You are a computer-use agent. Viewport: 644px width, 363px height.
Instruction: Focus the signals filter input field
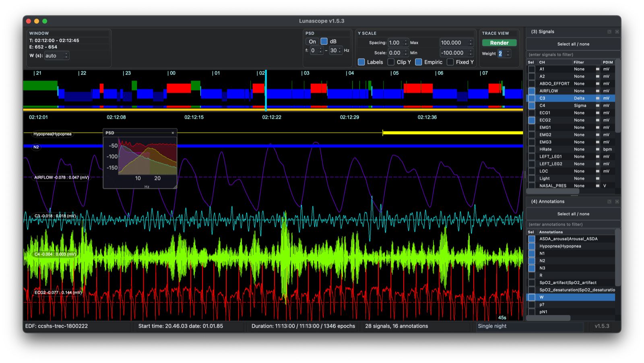[x=573, y=55]
